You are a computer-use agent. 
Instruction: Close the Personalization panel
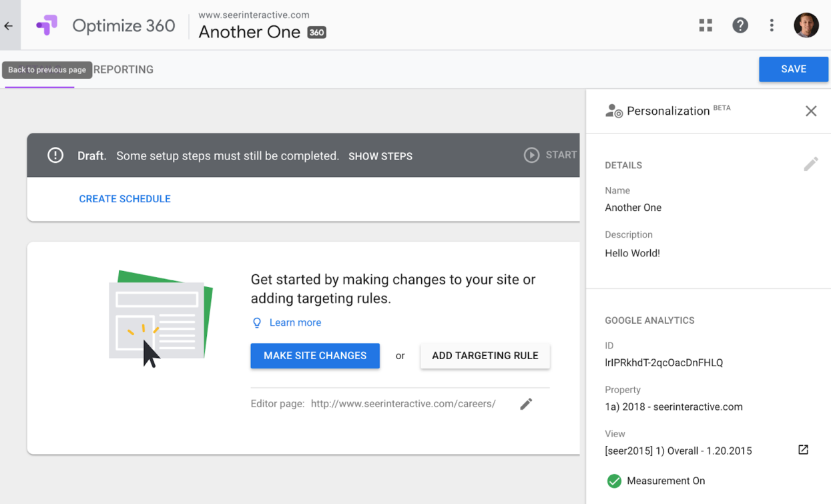pos(810,111)
